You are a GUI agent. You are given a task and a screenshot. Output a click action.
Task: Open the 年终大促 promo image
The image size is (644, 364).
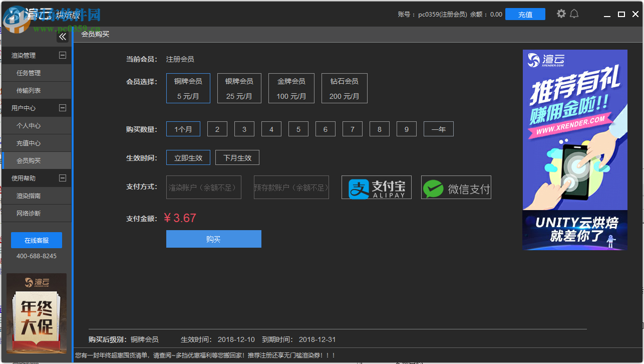pyautogui.click(x=37, y=314)
